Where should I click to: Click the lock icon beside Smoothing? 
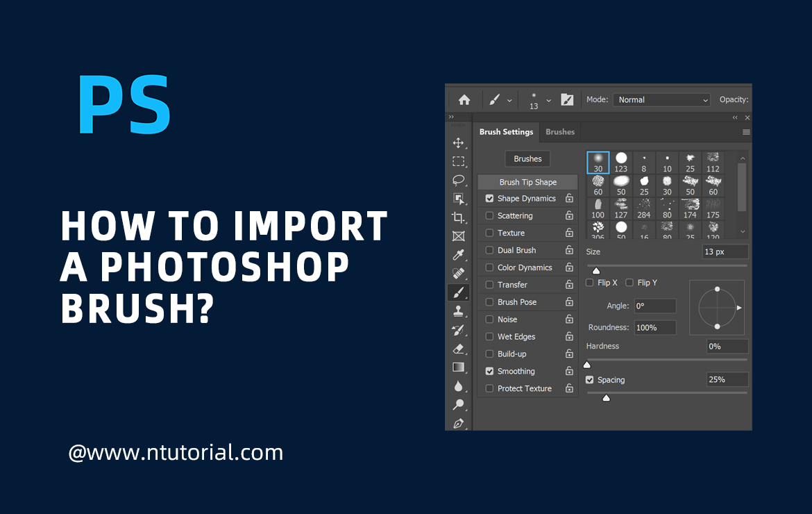pos(569,371)
